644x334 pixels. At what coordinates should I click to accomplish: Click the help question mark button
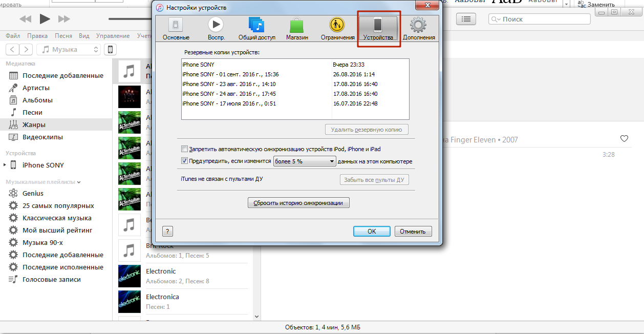[167, 231]
